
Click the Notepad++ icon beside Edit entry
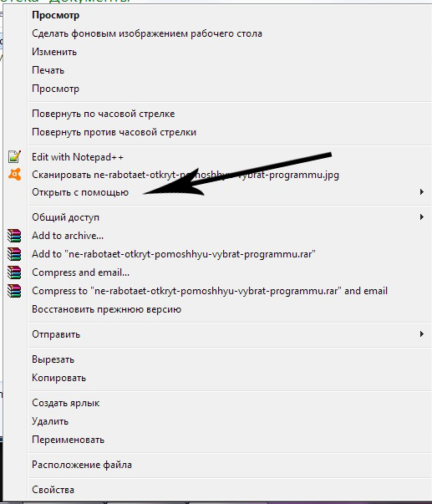[x=14, y=156]
